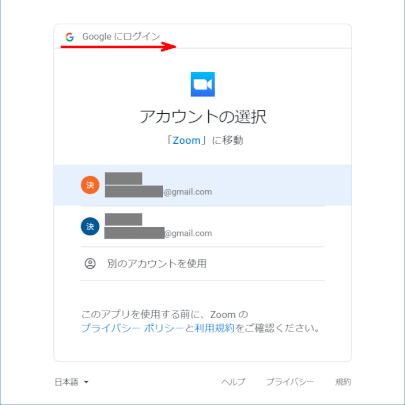This screenshot has width=405, height=405.
Task: Open Zoom's プライバシー ポリシー link
Action: 132,328
